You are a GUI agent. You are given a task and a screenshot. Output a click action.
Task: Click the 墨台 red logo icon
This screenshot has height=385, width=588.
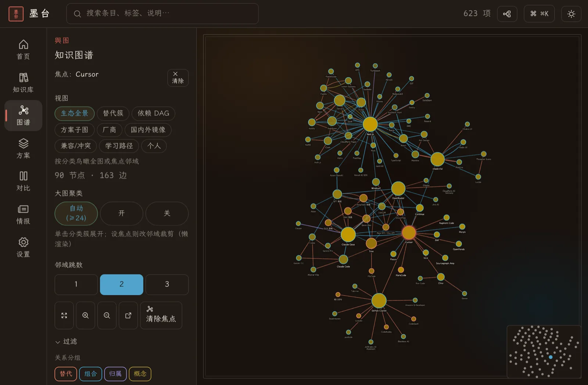point(16,14)
